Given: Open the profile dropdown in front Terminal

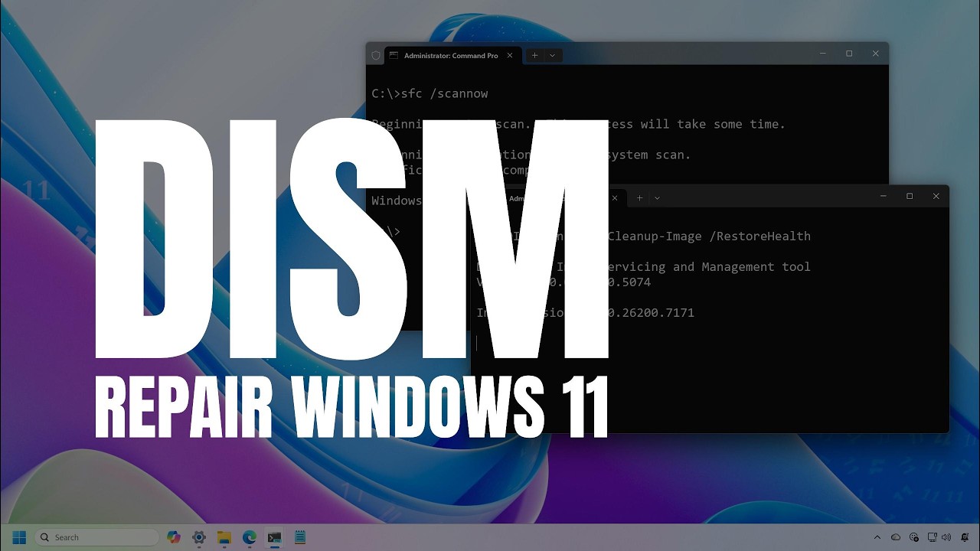Looking at the screenshot, I should 657,197.
